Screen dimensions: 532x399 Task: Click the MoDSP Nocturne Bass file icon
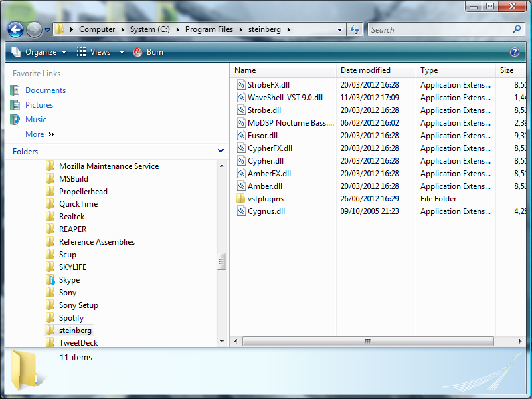[x=241, y=122]
